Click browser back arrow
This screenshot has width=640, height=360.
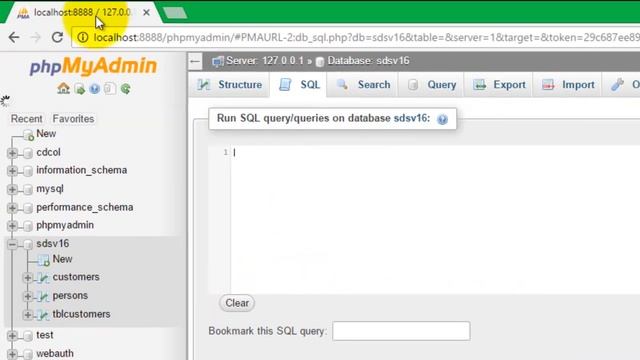pyautogui.click(x=14, y=37)
